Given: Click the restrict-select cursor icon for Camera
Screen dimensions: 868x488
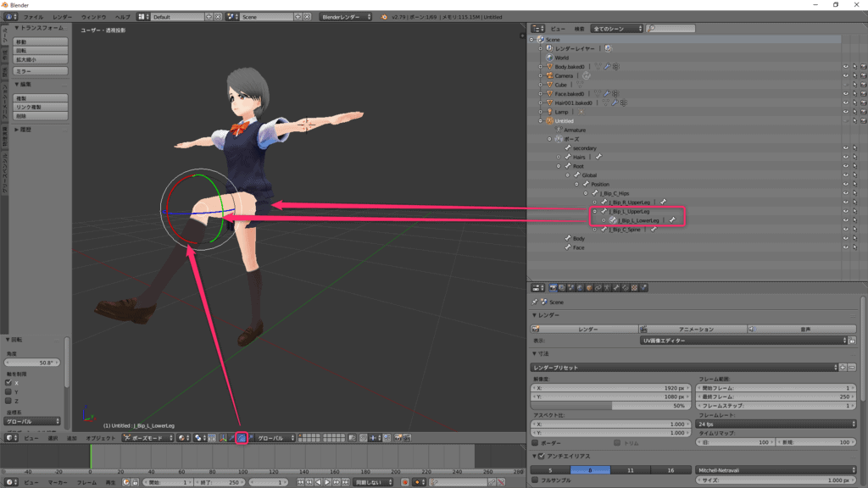Looking at the screenshot, I should click(854, 76).
